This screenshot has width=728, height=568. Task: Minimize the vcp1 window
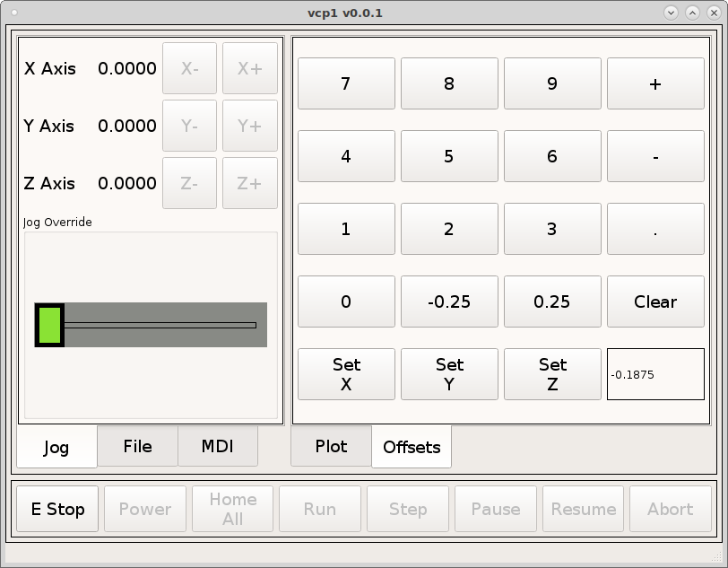(x=671, y=13)
